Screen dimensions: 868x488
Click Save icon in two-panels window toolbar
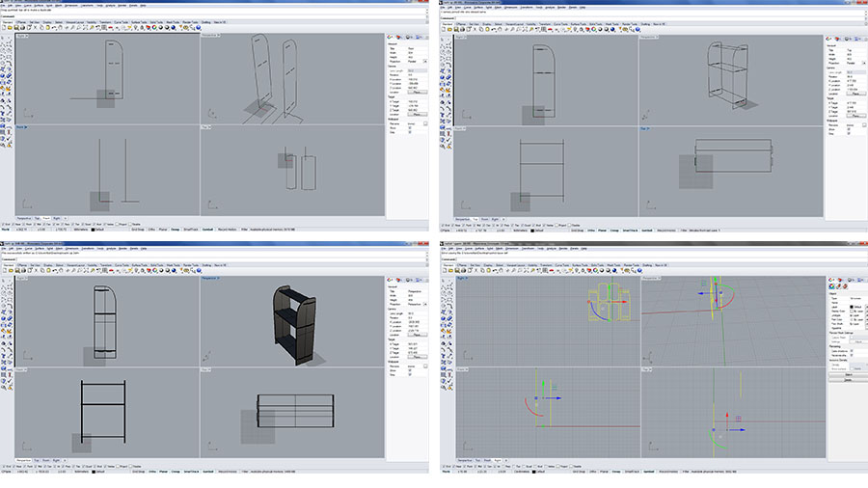(x=16, y=28)
